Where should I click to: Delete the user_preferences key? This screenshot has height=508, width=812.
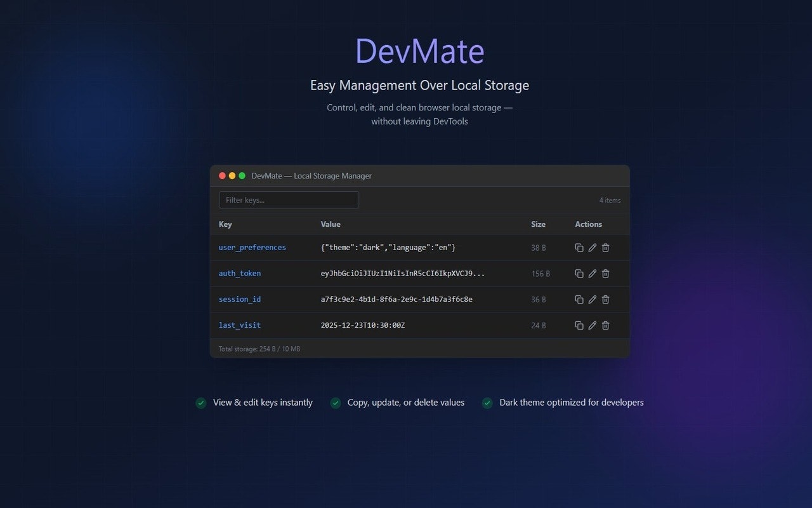point(605,248)
